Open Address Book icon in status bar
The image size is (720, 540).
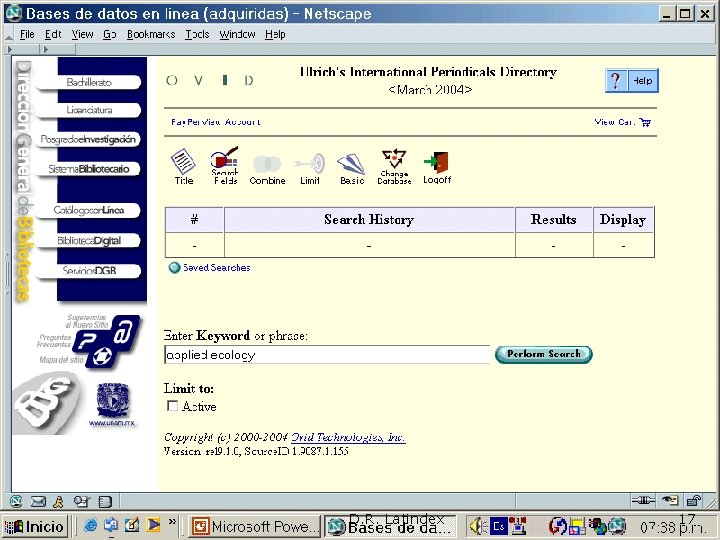[x=105, y=501]
